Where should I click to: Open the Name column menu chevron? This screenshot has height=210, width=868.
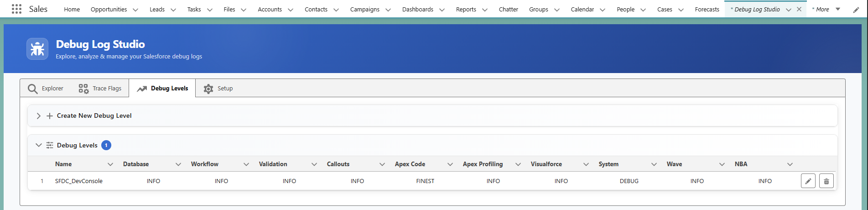[110, 164]
